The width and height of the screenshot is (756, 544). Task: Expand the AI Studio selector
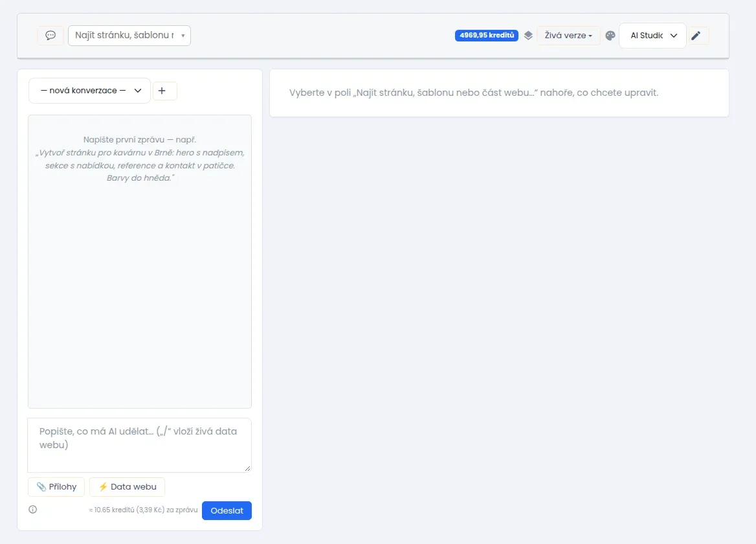(x=652, y=35)
